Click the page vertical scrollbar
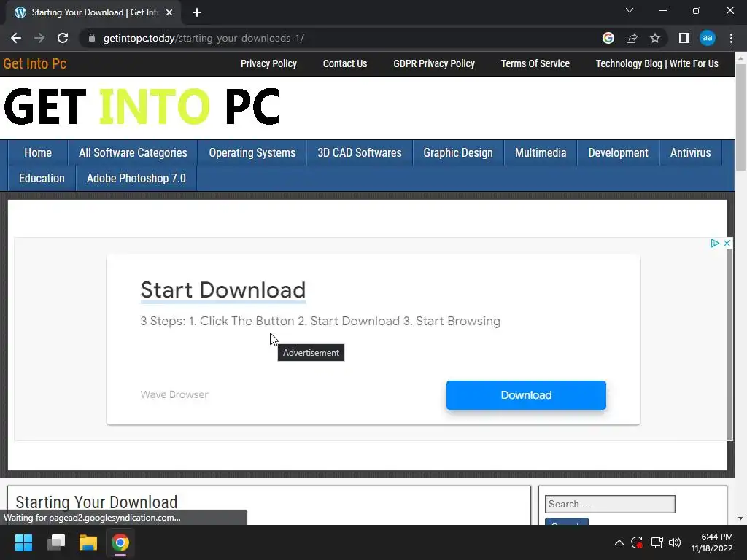747x560 pixels. [x=741, y=117]
